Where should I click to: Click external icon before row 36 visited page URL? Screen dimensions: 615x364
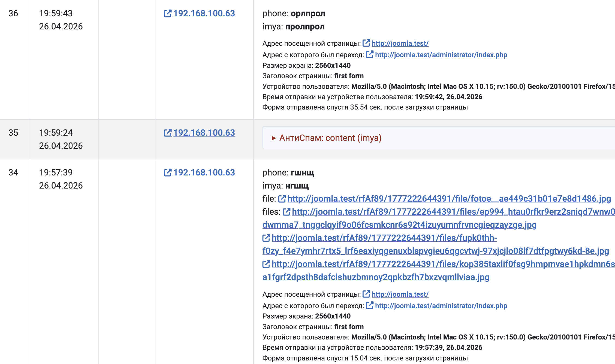point(366,43)
